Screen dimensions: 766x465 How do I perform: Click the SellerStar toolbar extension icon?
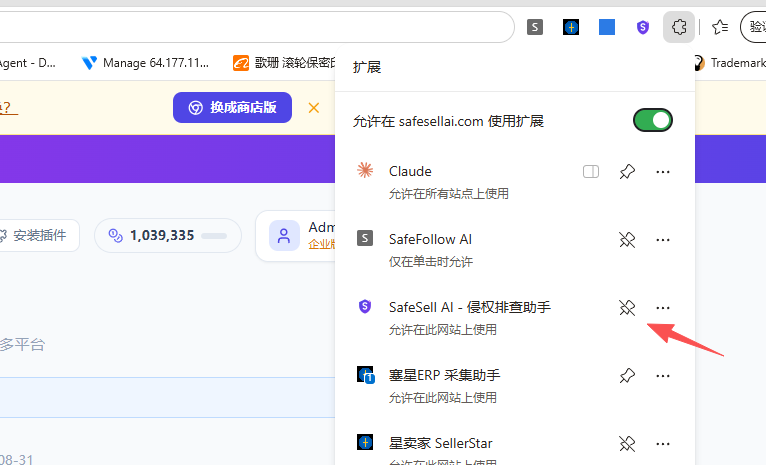coord(571,27)
